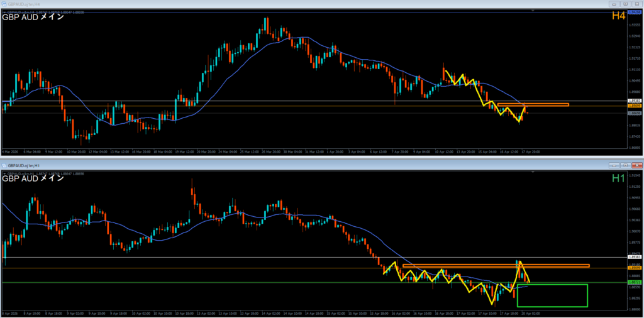This screenshot has width=644, height=318.
Task: Minimize the H1 chart window
Action: point(613,164)
